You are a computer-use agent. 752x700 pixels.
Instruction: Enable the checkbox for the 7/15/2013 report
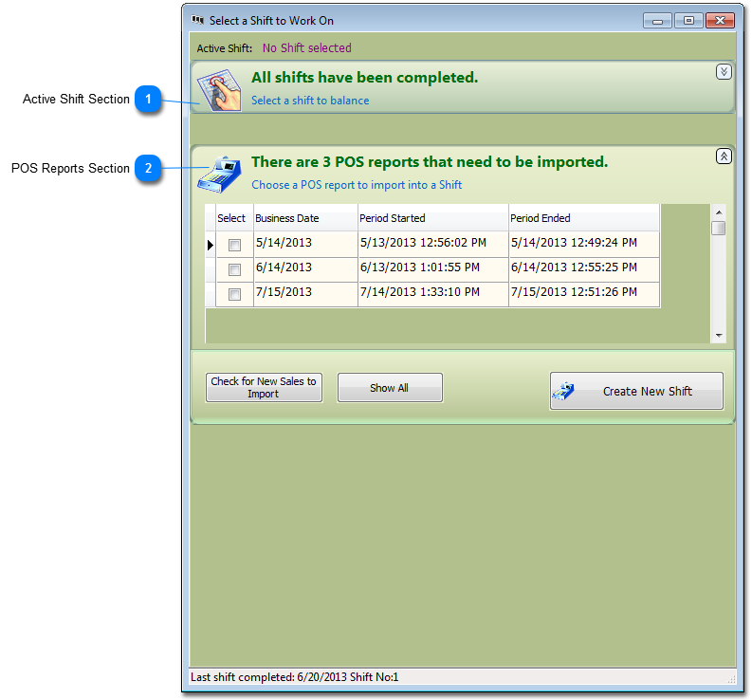(235, 295)
